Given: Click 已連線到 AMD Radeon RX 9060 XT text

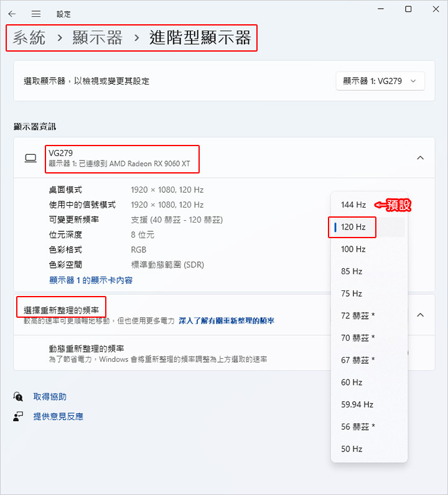Looking at the screenshot, I should pos(134,164).
